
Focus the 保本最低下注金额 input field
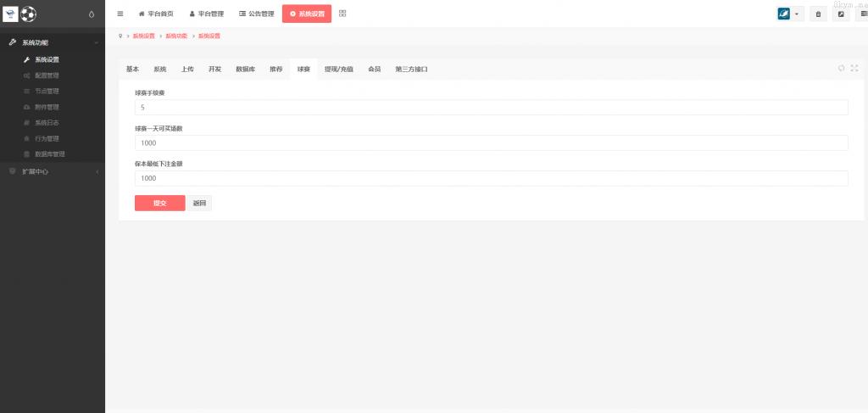(491, 179)
